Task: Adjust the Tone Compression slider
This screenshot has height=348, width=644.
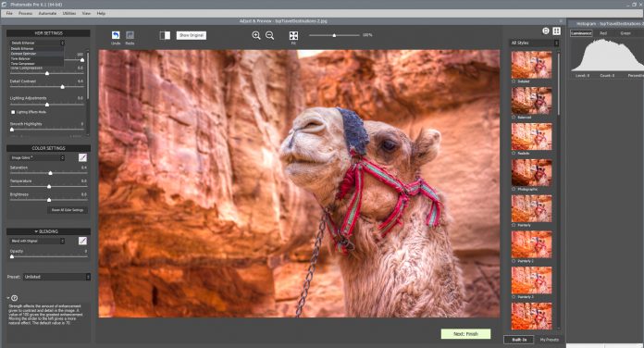Action: click(x=47, y=73)
